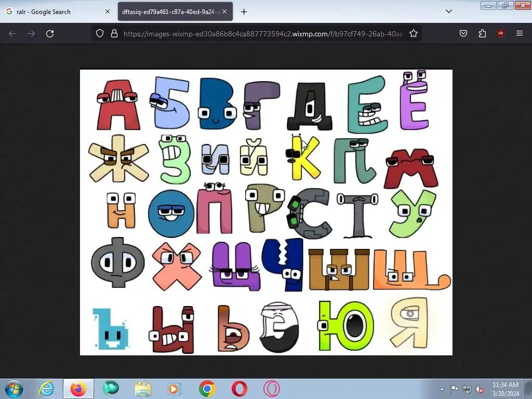Open uBlock Origin extension icon
Viewport: 532px width, 399px height.
[x=500, y=34]
